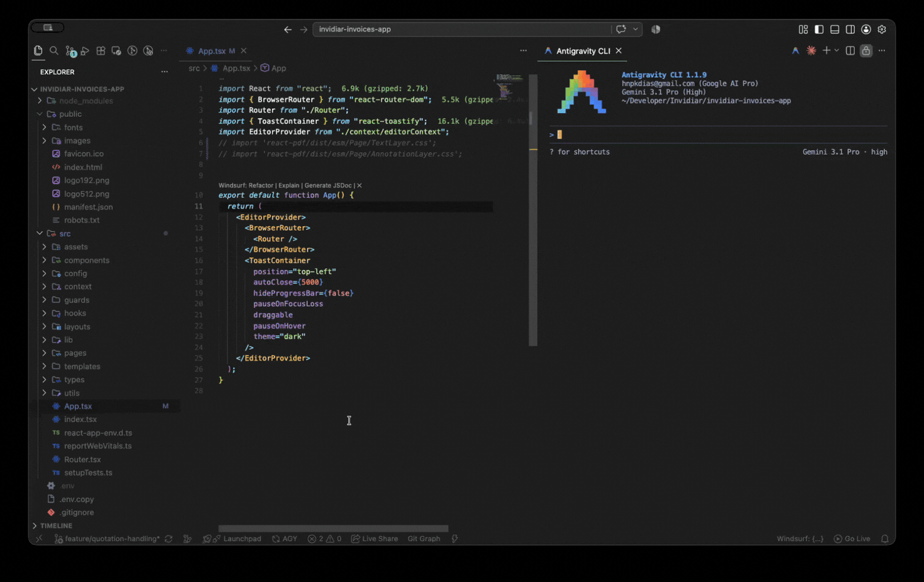
Task: Open notifications bell in status bar
Action: tap(885, 539)
